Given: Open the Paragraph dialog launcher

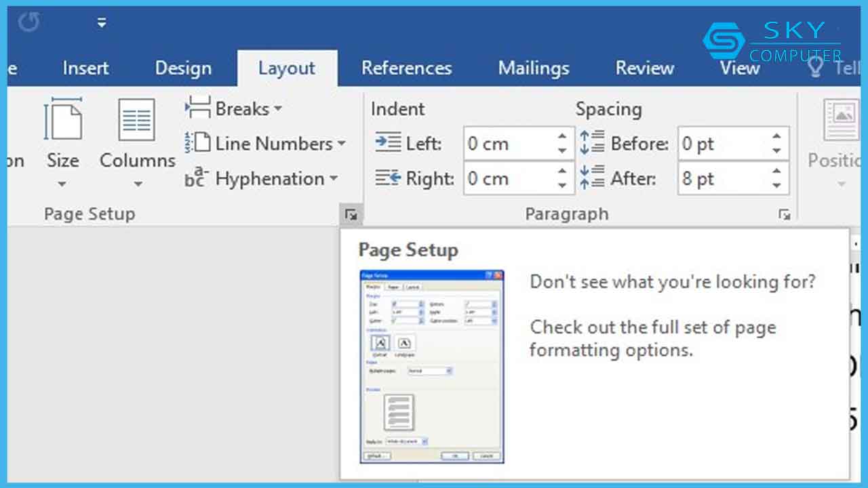Looking at the screenshot, I should point(785,215).
